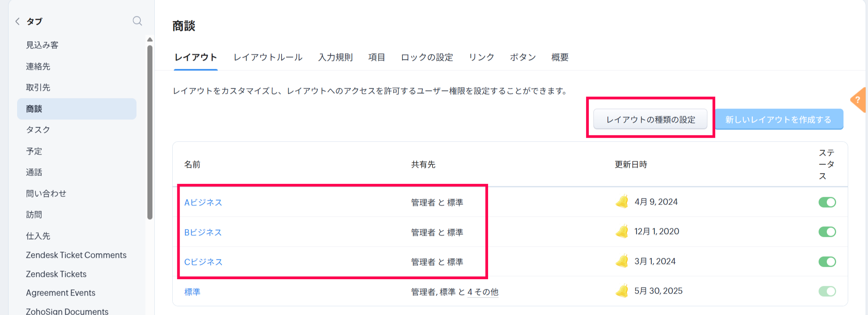This screenshot has width=868, height=315.
Task: Open the Aビジネス layout link
Action: [203, 203]
